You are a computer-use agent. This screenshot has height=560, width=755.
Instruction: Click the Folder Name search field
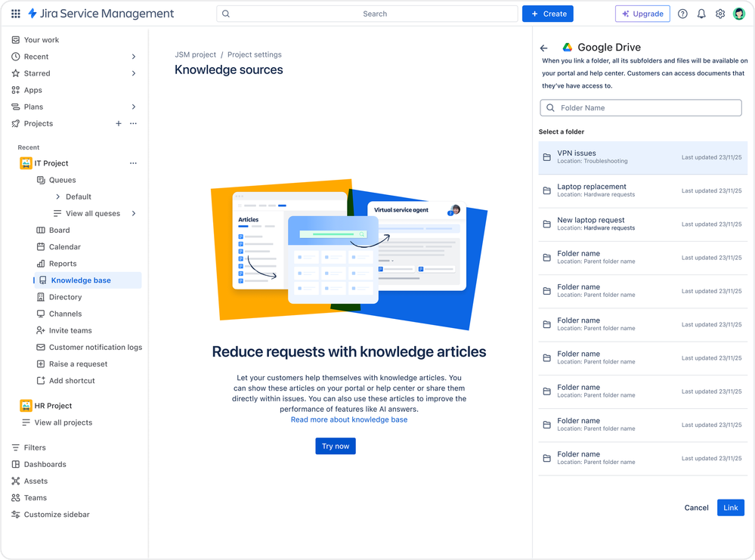pos(641,108)
